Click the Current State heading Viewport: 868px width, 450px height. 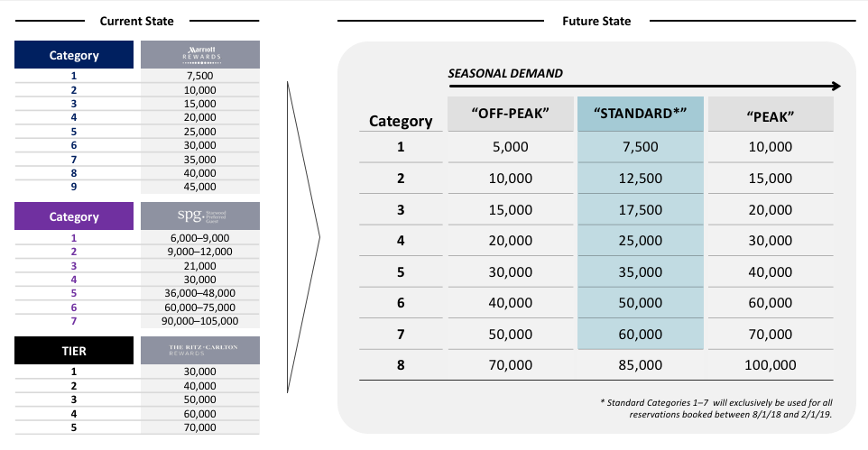tap(137, 20)
